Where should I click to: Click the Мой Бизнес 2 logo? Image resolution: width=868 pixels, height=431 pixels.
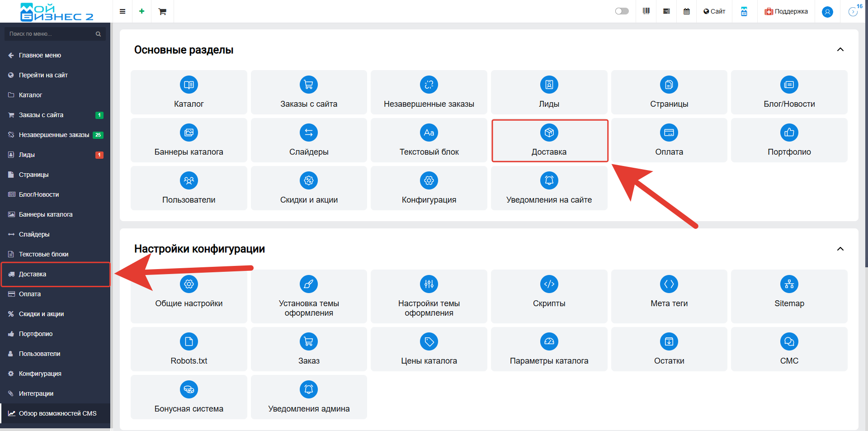coord(57,12)
